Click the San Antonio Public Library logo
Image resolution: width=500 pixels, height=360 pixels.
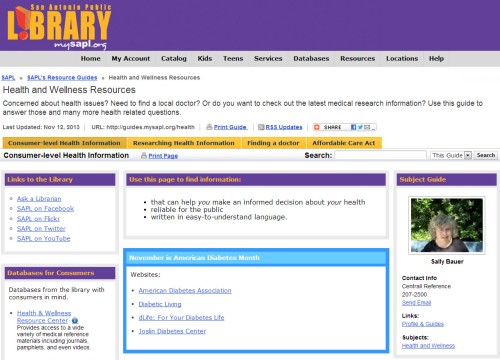59,26
